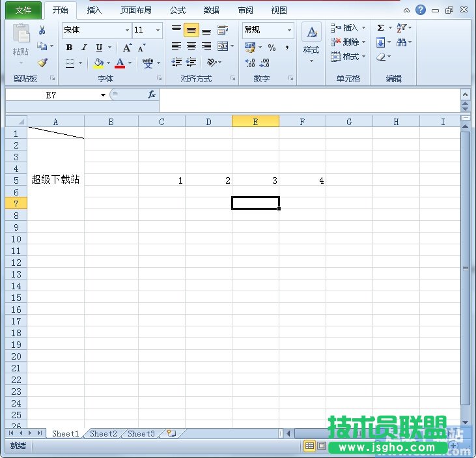Switch to 数据 Data tab
The height and width of the screenshot is (458, 476).
coord(212,10)
